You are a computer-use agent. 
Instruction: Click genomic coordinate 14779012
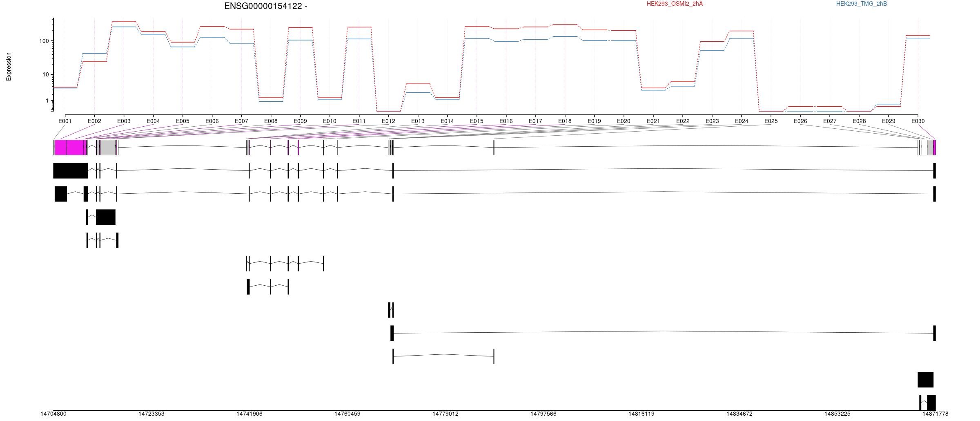(x=445, y=414)
